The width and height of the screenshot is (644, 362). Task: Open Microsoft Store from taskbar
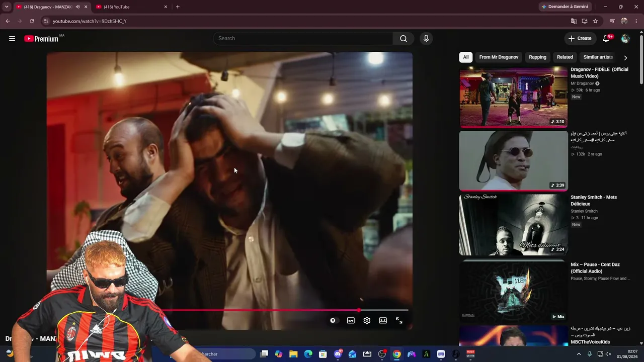click(x=323, y=354)
